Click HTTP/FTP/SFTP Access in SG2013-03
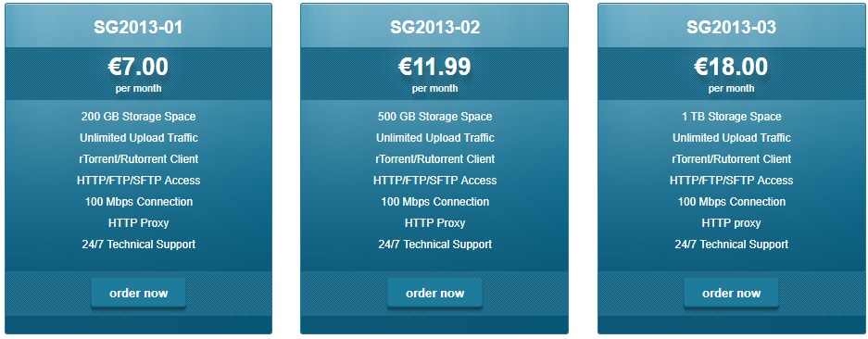Viewport: 868px width, 339px height. click(x=731, y=181)
